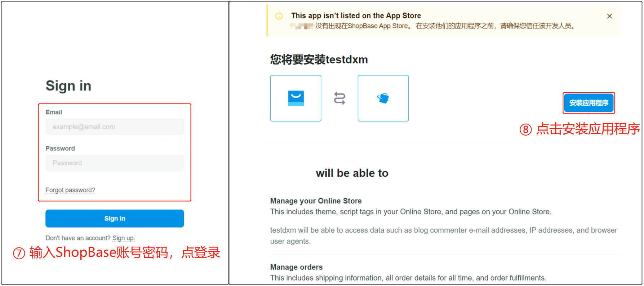Click the ShopBase shopping bag icon

[x=296, y=98]
